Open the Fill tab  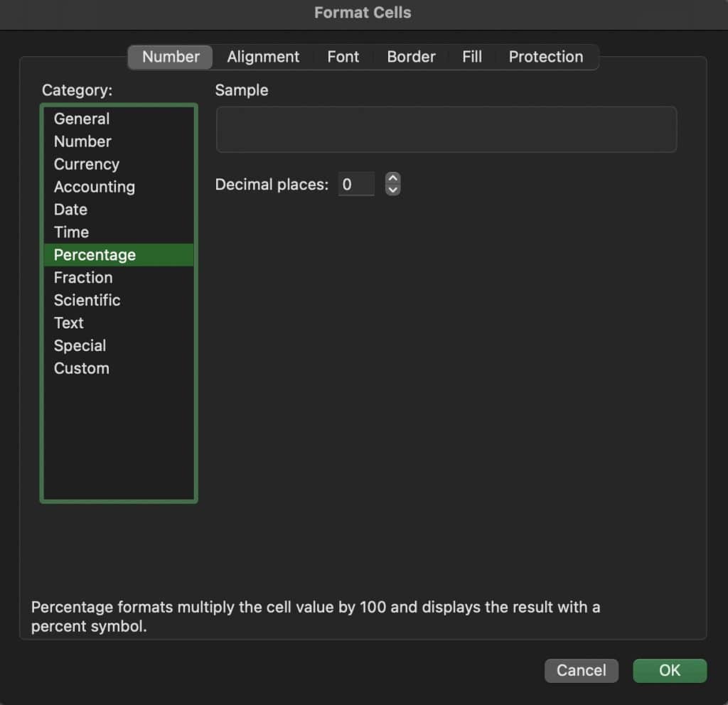(472, 57)
